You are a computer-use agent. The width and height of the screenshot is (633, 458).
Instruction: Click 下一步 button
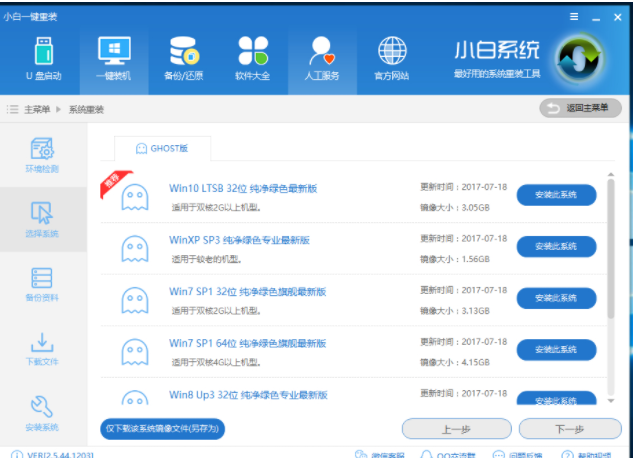coord(570,429)
